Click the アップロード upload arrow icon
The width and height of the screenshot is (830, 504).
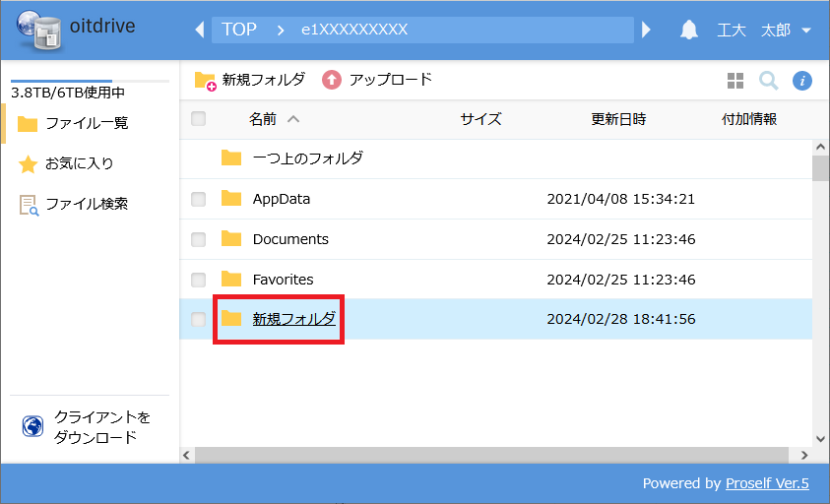(x=332, y=80)
